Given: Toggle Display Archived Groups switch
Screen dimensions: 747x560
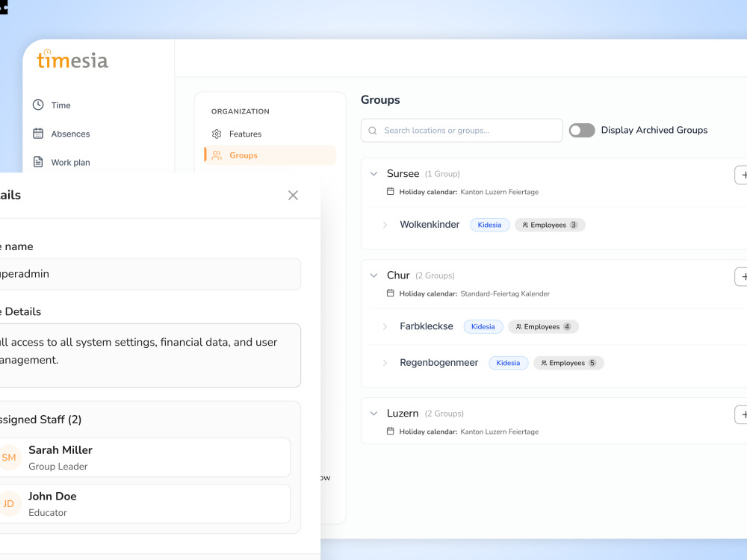Looking at the screenshot, I should (x=582, y=131).
